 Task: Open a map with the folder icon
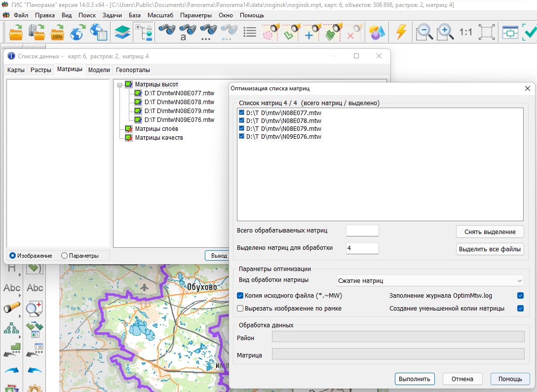(x=15, y=32)
